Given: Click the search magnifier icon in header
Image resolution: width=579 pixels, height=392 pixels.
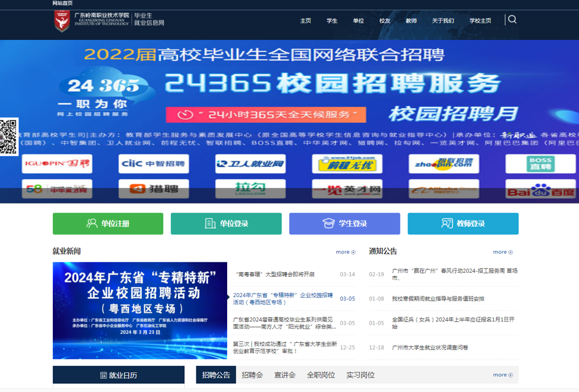Looking at the screenshot, I should point(512,20).
